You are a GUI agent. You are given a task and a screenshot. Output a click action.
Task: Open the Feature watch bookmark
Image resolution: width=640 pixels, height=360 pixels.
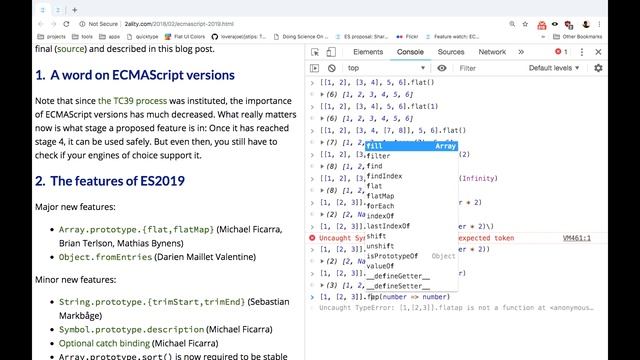pos(452,36)
